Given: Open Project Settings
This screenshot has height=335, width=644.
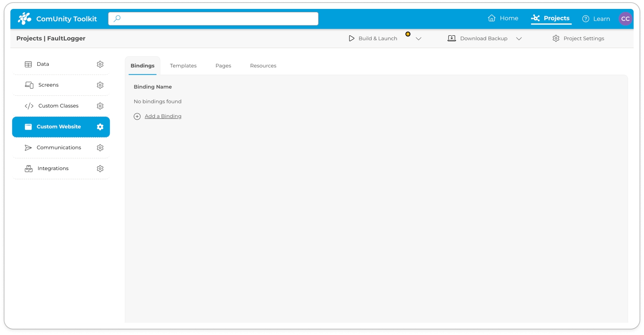Looking at the screenshot, I should coord(578,39).
